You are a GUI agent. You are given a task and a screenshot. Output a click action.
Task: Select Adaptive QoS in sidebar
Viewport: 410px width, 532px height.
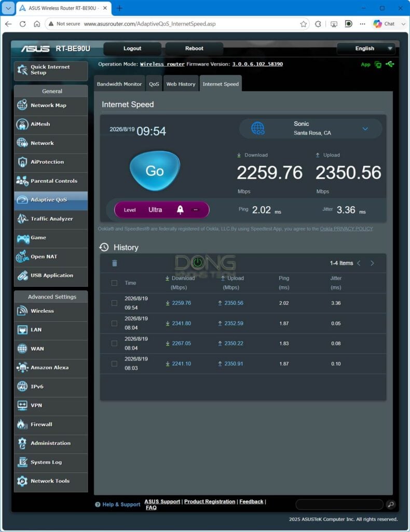(51, 200)
